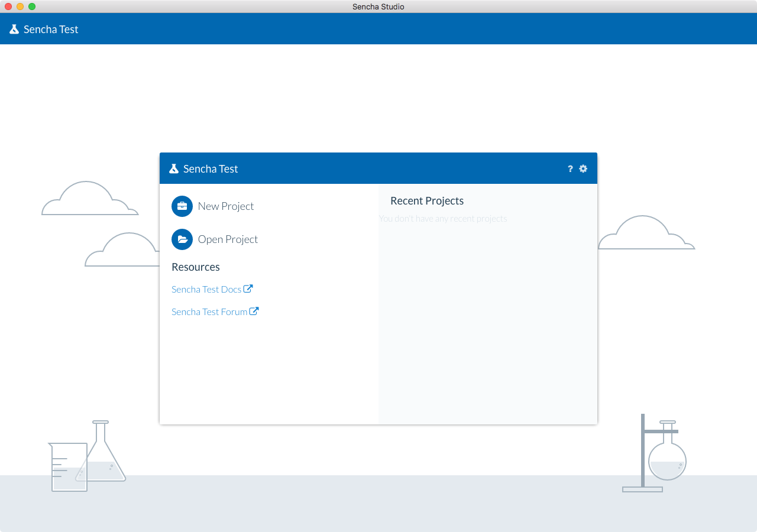Open the Sencha Test Docs link
The image size is (757, 532).
pos(206,290)
